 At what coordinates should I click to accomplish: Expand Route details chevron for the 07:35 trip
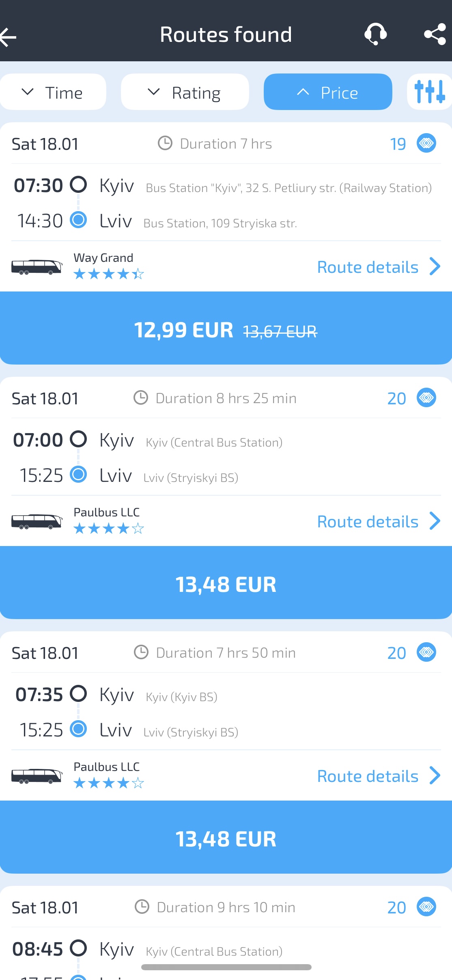435,776
